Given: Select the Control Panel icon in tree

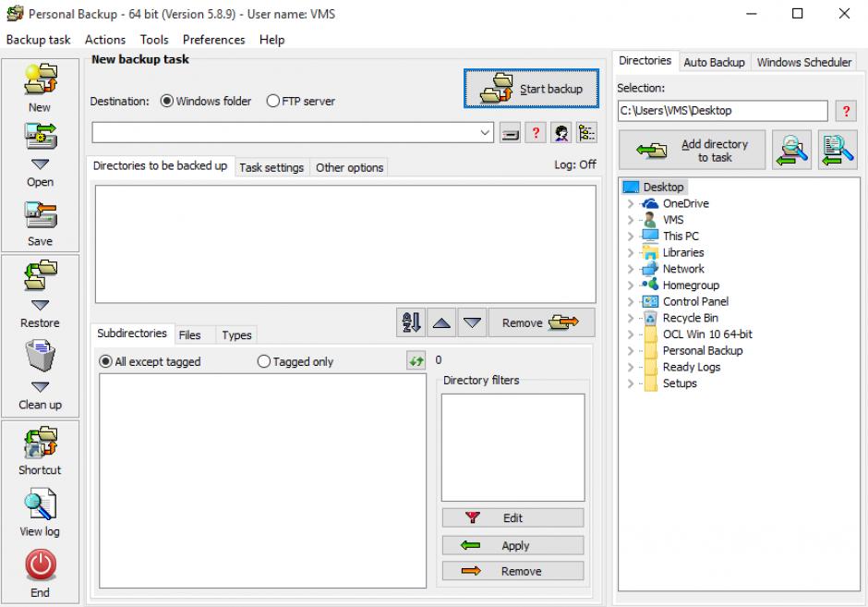Looking at the screenshot, I should coord(650,301).
